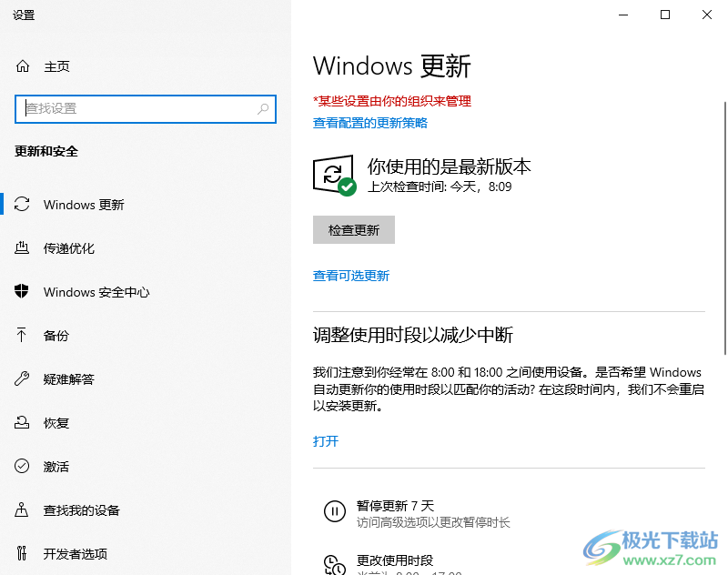This screenshot has height=575, width=728.
Task: Click the update status icon with green check
Action: (334, 176)
